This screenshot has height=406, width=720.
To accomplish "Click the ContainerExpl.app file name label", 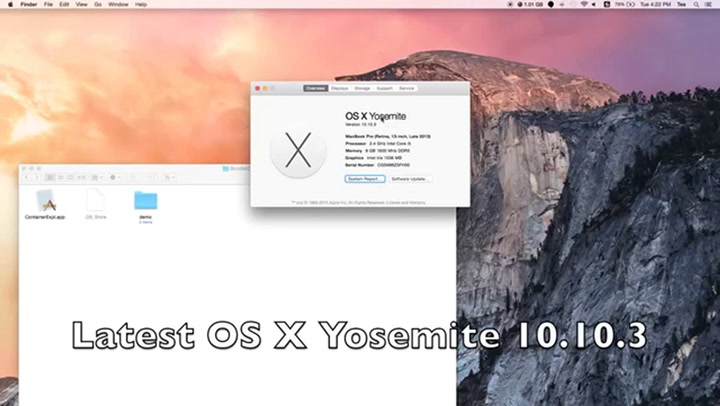I will pos(45,217).
